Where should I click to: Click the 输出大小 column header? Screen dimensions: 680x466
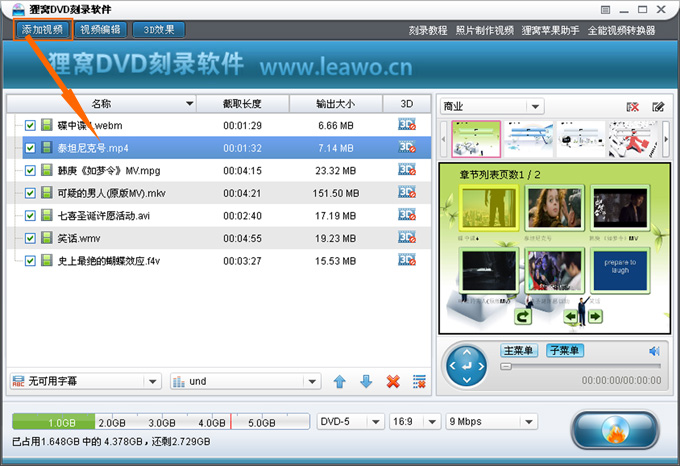[x=336, y=104]
